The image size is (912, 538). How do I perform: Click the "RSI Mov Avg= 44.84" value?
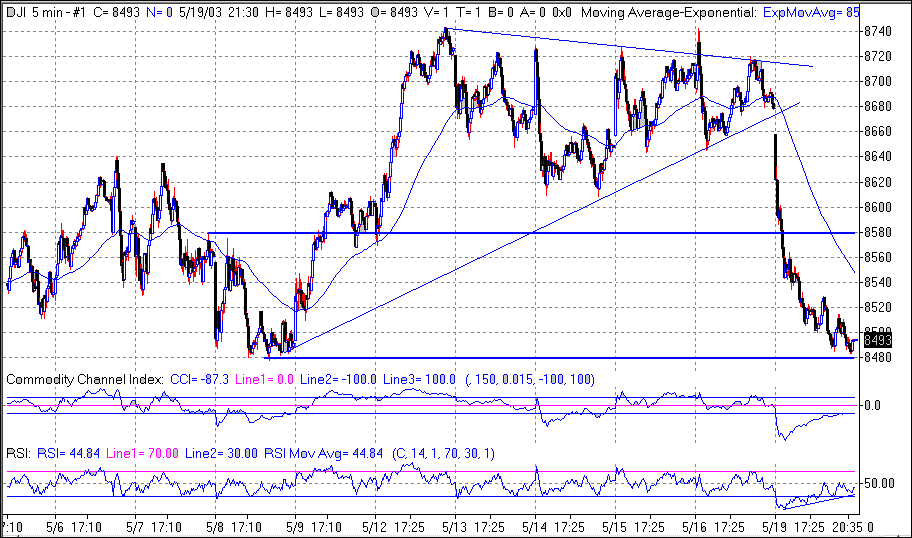(323, 453)
